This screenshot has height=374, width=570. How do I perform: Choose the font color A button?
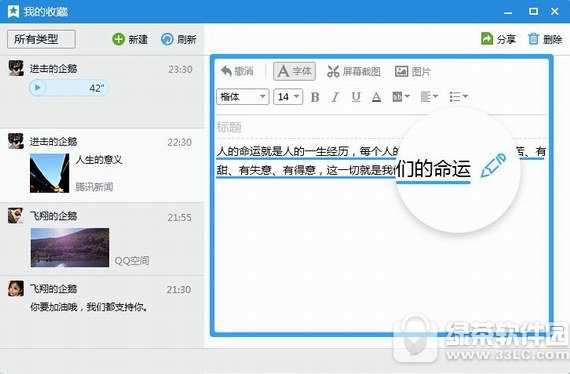tap(377, 97)
